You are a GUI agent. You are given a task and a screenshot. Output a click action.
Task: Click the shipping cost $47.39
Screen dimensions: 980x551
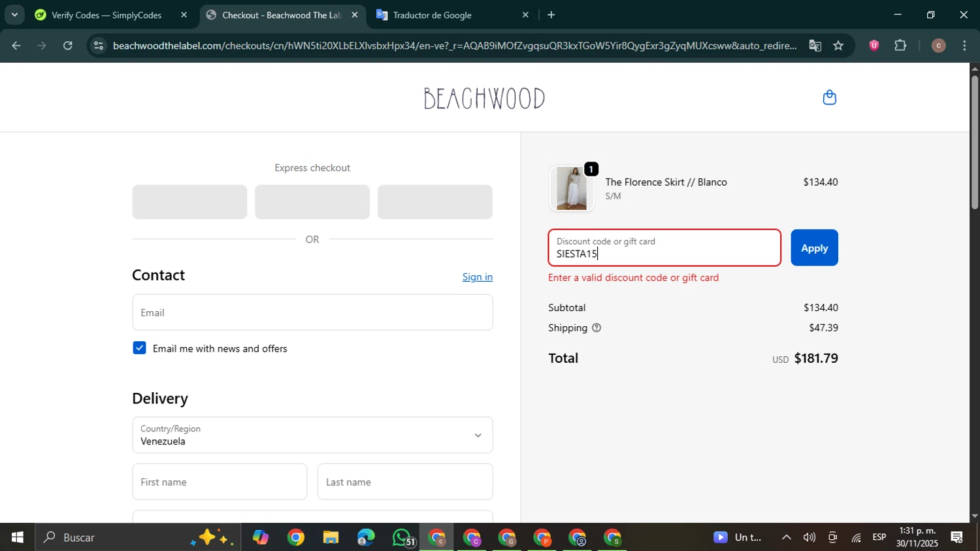[x=823, y=327]
